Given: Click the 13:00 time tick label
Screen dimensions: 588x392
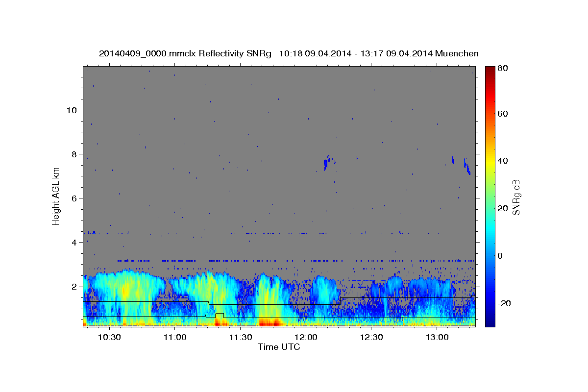Looking at the screenshot, I should point(437,337).
